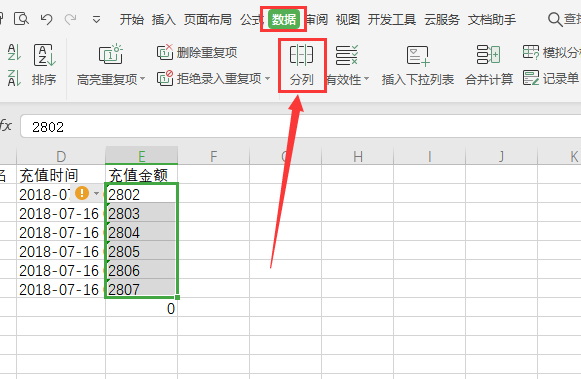Expand the quick access toolbar dropdown

click(x=96, y=19)
